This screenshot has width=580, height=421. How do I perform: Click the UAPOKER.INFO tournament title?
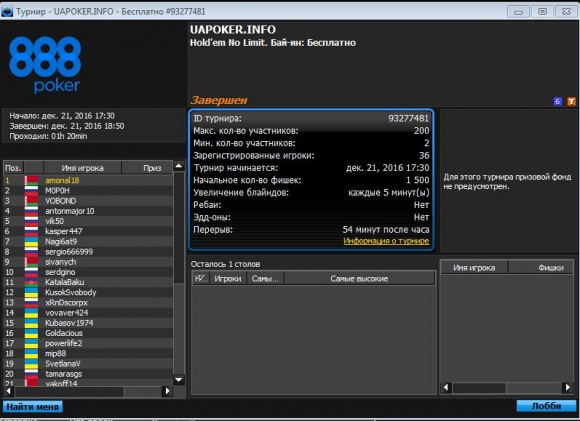pos(233,30)
